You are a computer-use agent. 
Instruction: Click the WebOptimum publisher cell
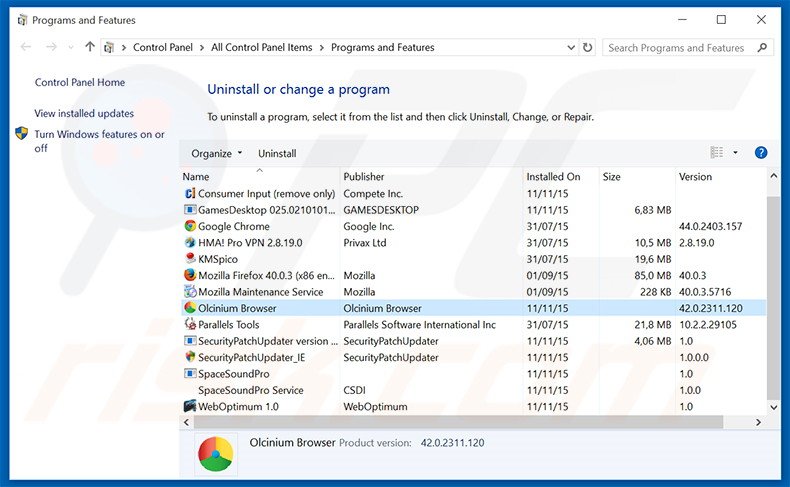pyautogui.click(x=375, y=406)
